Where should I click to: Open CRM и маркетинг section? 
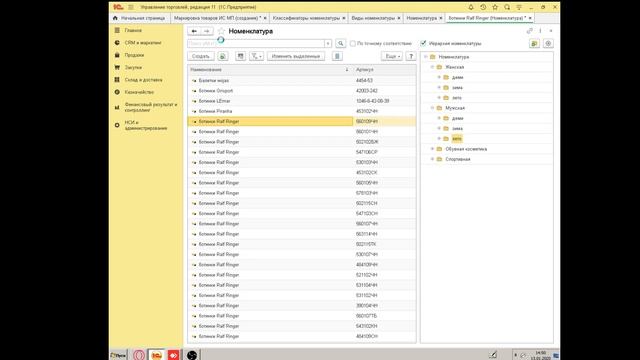pyautogui.click(x=143, y=42)
